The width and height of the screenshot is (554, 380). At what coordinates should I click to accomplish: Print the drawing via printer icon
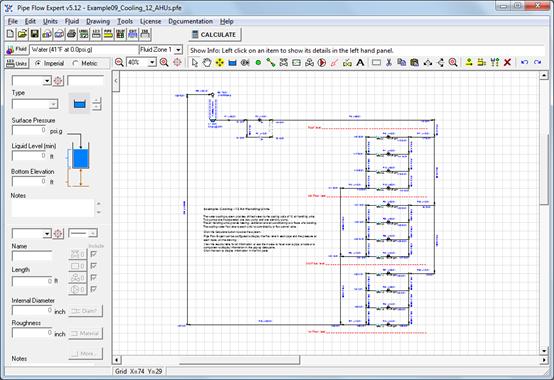[x=71, y=34]
